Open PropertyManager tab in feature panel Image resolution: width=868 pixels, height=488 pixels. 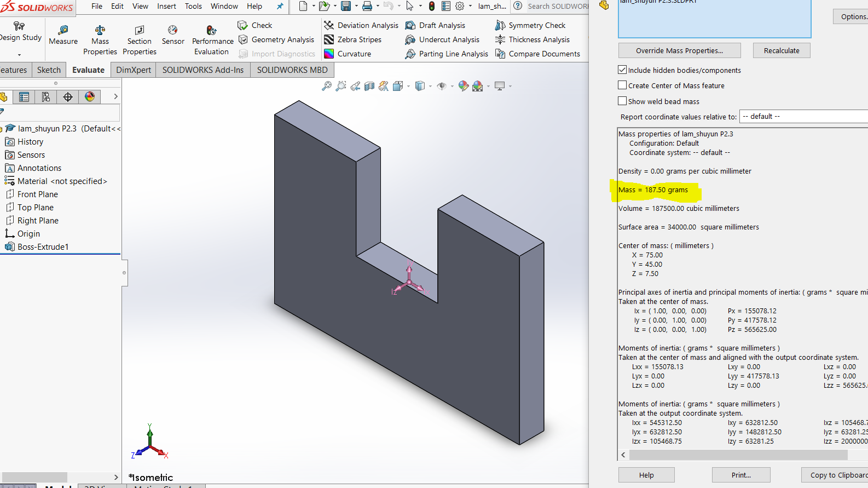[x=24, y=97]
